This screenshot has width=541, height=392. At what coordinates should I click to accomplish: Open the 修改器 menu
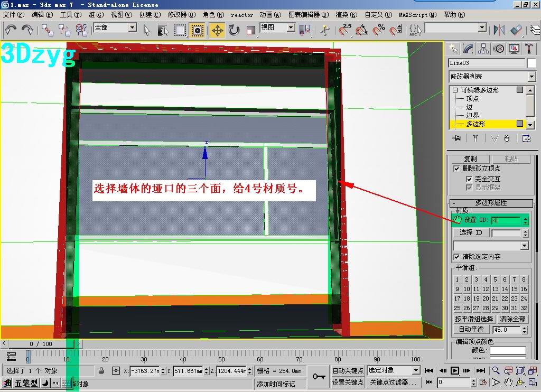[181, 15]
